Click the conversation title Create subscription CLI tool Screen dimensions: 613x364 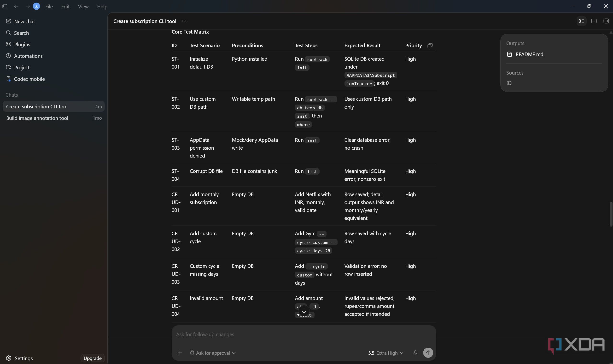pos(145,21)
